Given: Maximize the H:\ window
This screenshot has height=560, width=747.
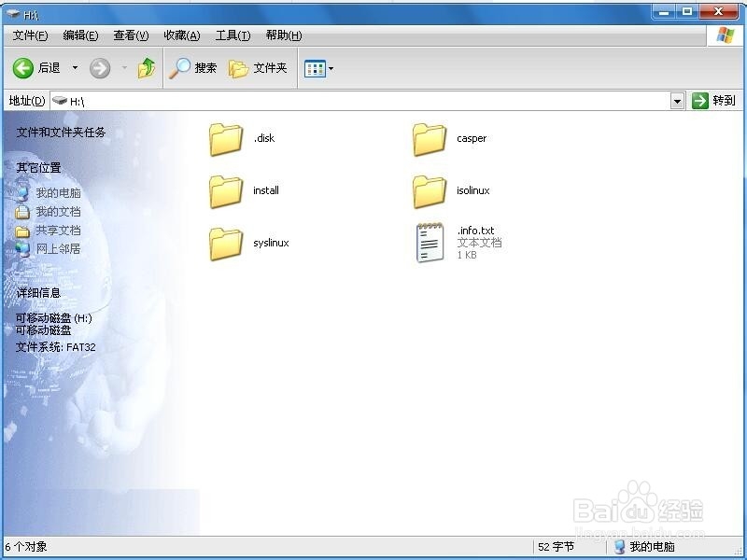Looking at the screenshot, I should [687, 12].
